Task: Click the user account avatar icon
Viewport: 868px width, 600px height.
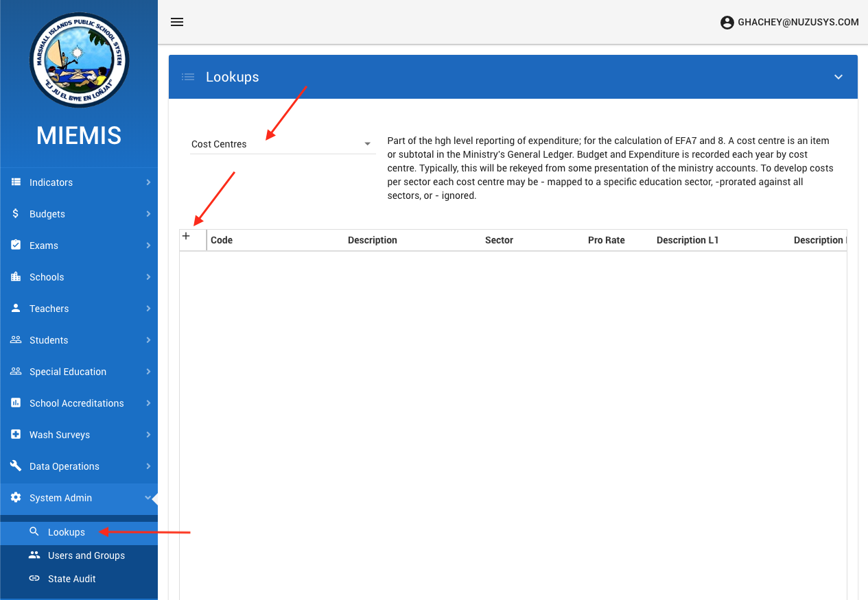Action: click(x=727, y=23)
